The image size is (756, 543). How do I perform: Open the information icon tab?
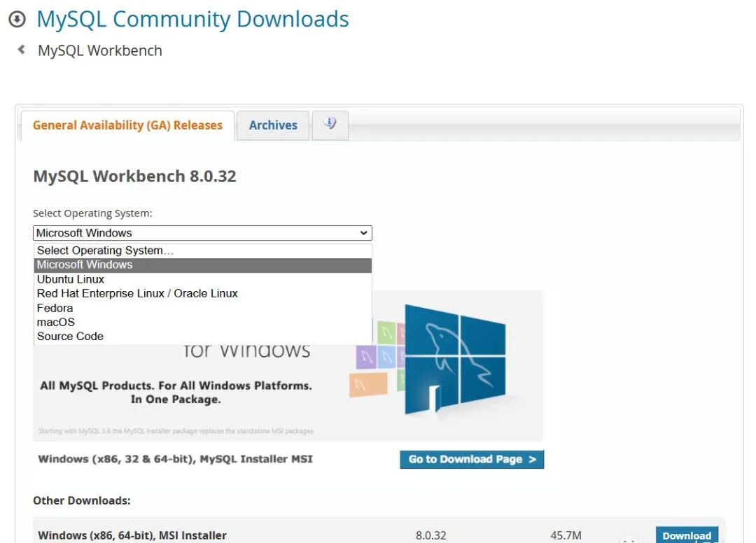330,124
